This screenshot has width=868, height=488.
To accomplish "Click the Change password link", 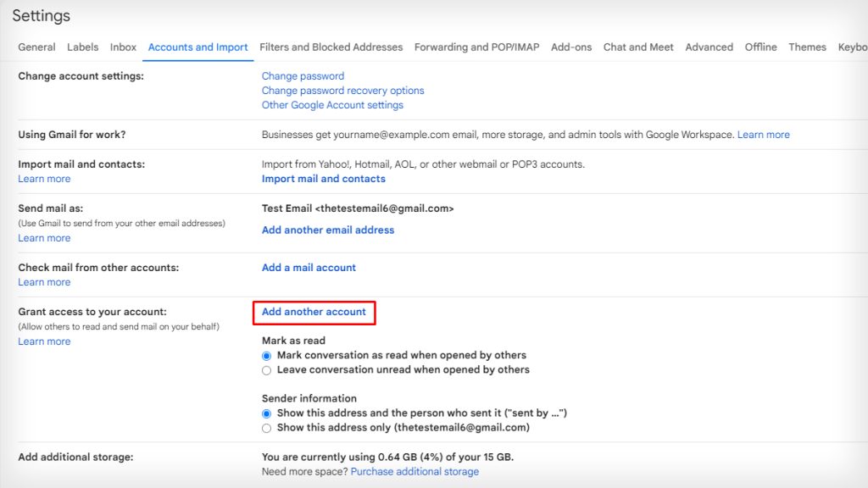I will [303, 75].
